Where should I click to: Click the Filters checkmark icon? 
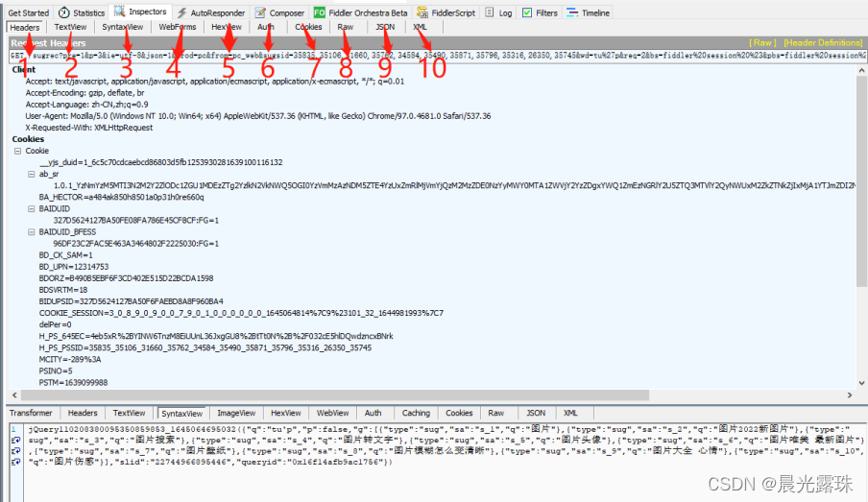[x=527, y=12]
